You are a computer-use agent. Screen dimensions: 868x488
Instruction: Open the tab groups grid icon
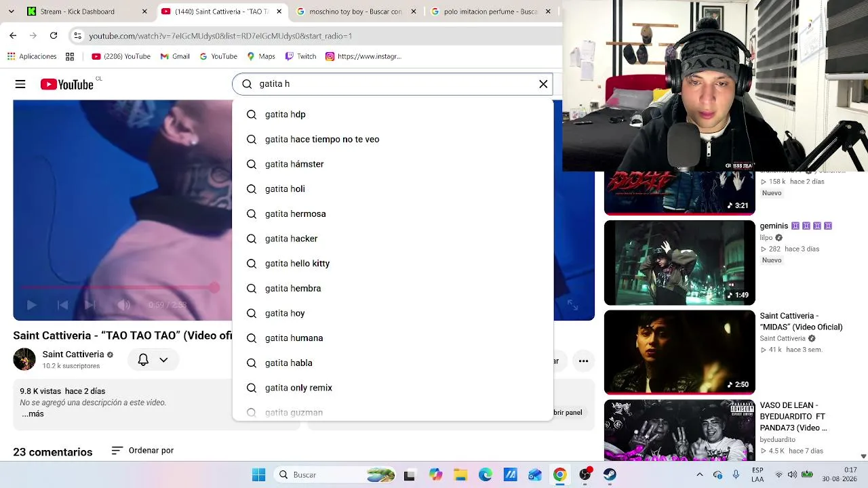point(70,56)
